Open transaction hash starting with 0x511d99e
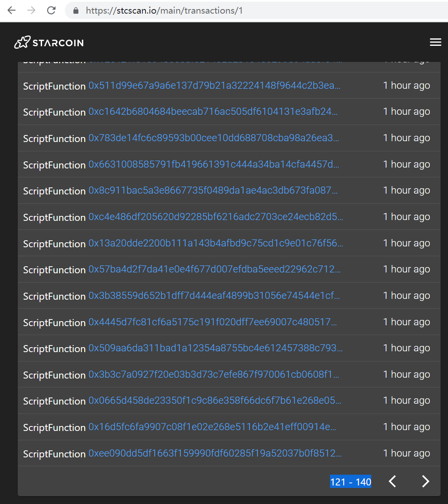Screen dimensions: 448x504 pyautogui.click(x=215, y=85)
